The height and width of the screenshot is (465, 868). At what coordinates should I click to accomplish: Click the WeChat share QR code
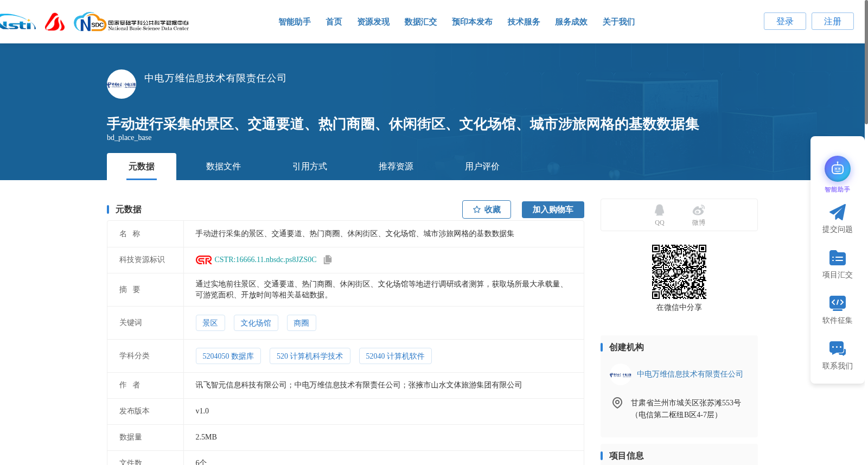tap(679, 272)
